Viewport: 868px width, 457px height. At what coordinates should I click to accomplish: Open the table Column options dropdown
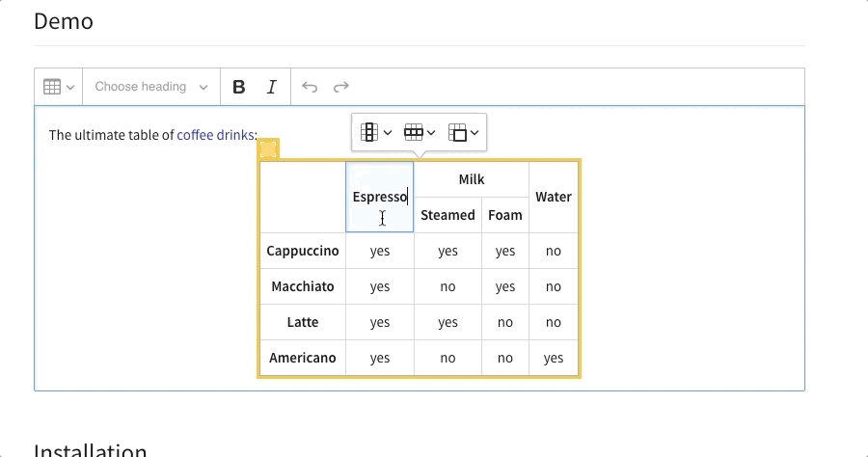(x=376, y=133)
